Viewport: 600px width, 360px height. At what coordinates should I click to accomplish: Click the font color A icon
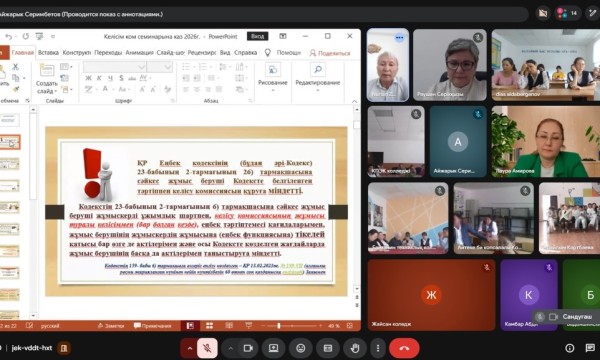tap(105, 89)
